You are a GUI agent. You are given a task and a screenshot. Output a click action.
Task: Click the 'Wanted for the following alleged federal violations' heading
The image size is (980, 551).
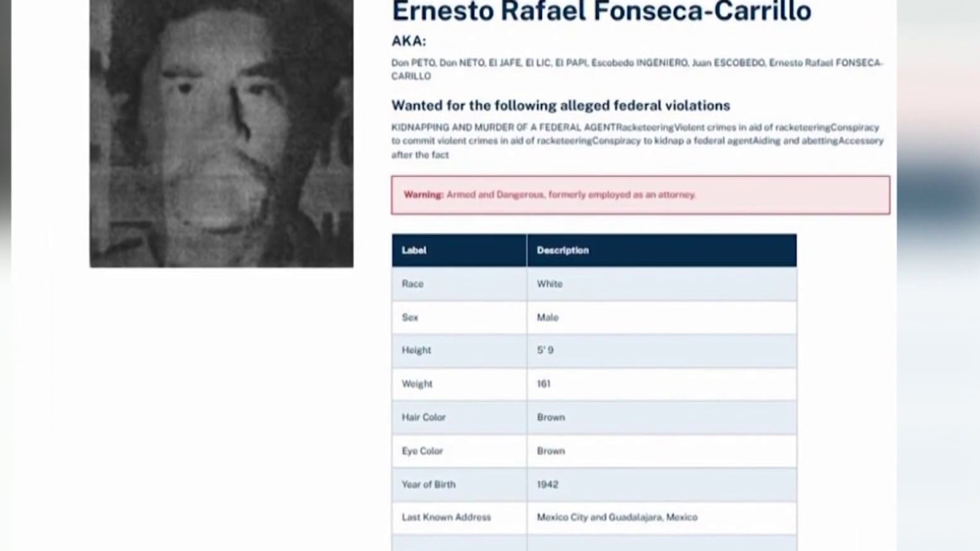click(560, 106)
